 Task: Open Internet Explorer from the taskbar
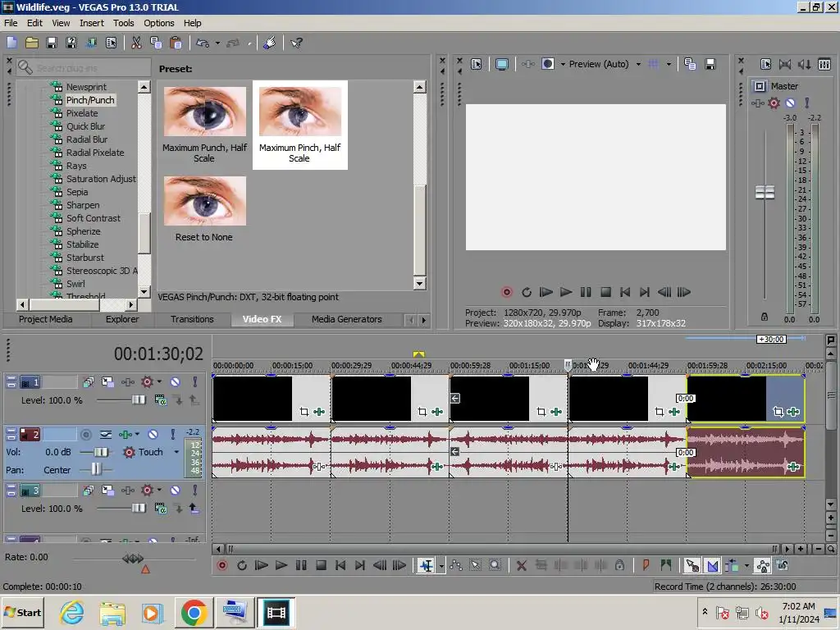tap(71, 612)
